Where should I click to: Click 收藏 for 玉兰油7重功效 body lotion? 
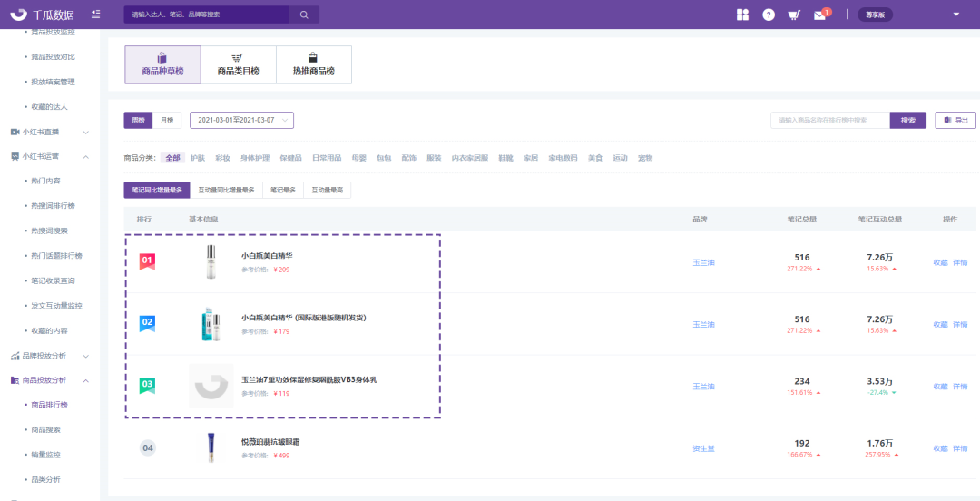tap(941, 387)
